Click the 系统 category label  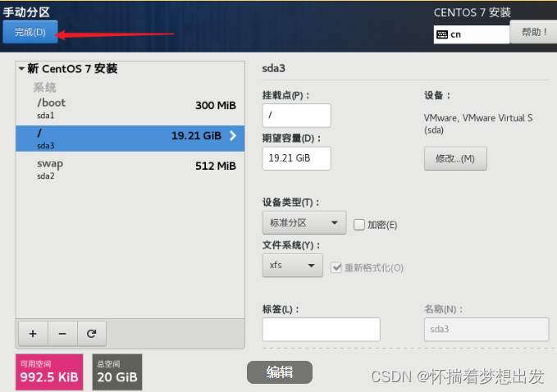pos(45,88)
